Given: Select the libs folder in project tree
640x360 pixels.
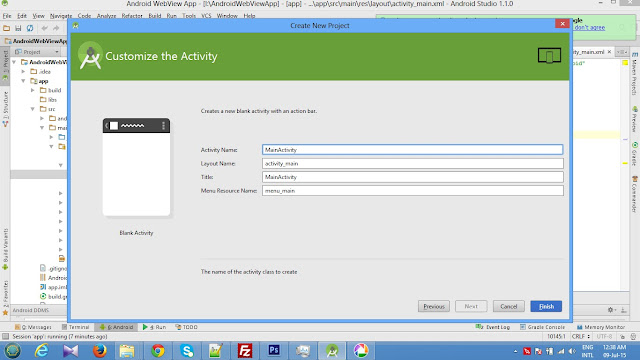Looking at the screenshot, I should [48, 100].
